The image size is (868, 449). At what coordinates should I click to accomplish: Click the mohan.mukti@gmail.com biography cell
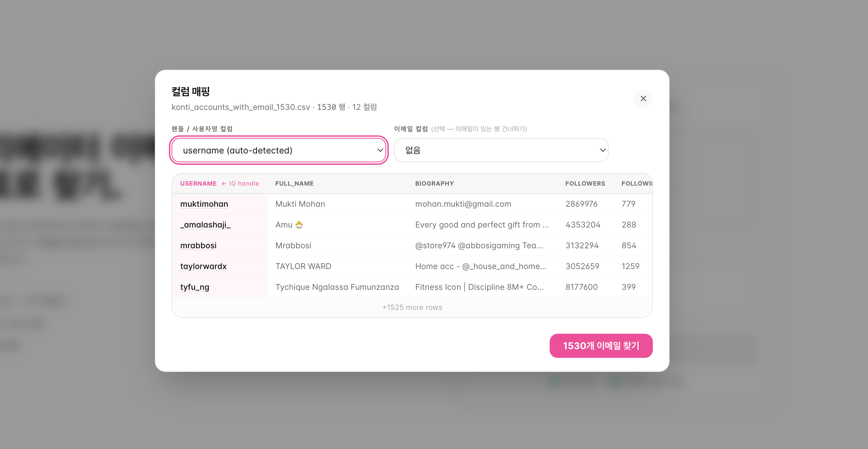(x=463, y=204)
